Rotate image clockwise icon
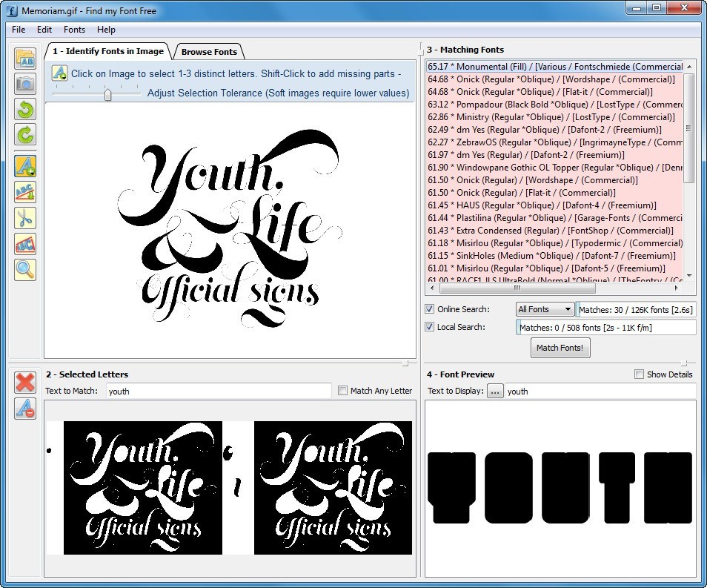Viewport: 707px width, 588px height. pyautogui.click(x=25, y=134)
